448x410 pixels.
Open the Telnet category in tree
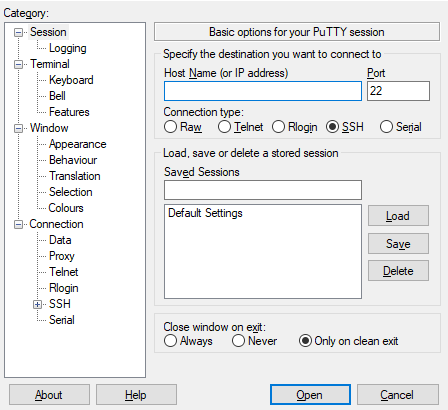(63, 272)
